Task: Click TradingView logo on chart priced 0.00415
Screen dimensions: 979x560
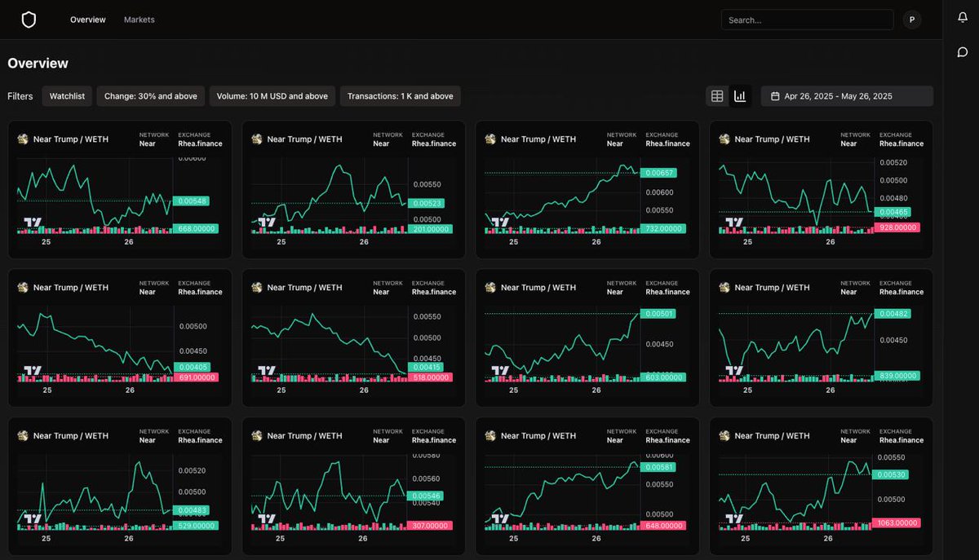Action: pyautogui.click(x=267, y=371)
